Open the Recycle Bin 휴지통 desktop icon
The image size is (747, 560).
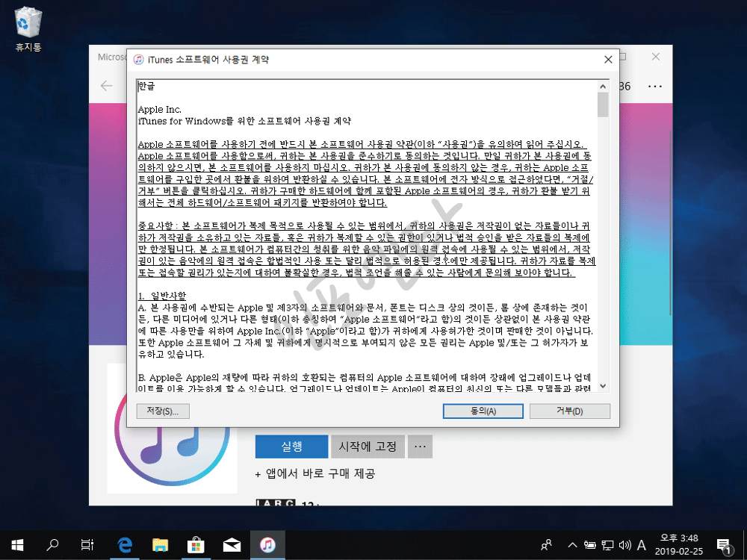click(28, 28)
